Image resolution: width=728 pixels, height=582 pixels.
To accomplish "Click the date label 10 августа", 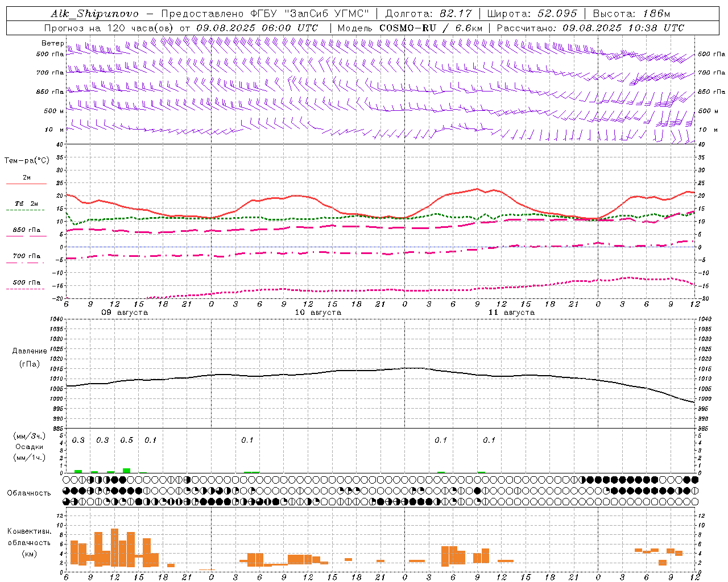I will (x=318, y=313).
